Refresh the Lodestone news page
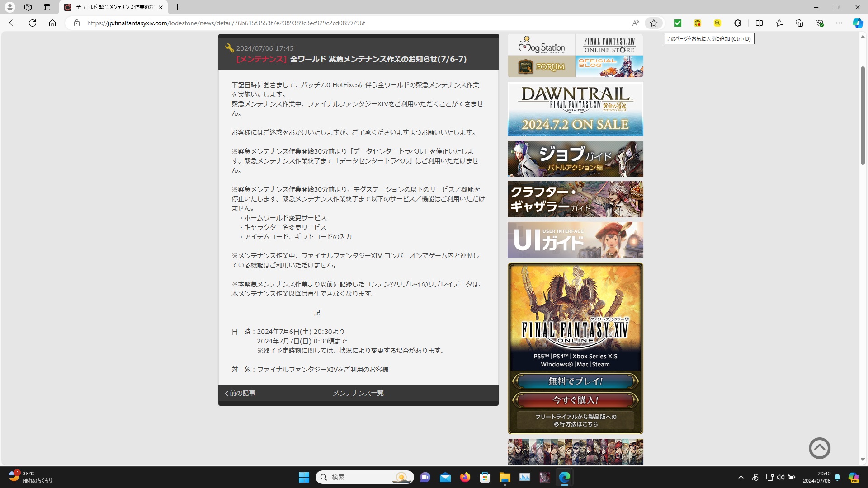868x488 pixels. (33, 23)
